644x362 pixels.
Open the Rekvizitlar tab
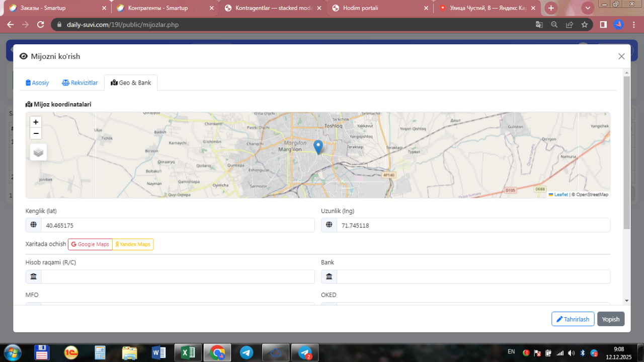click(80, 83)
